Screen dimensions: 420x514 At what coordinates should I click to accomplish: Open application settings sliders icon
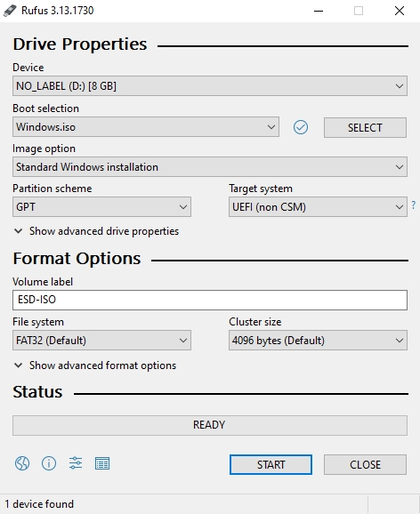[76, 463]
